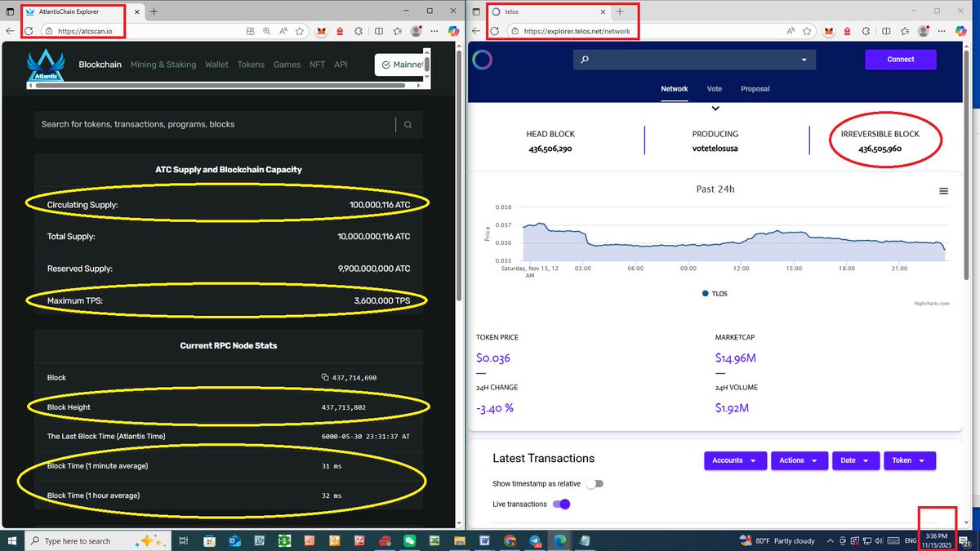Open the Mining & Staking menu
The width and height of the screenshot is (980, 551).
coord(163,64)
